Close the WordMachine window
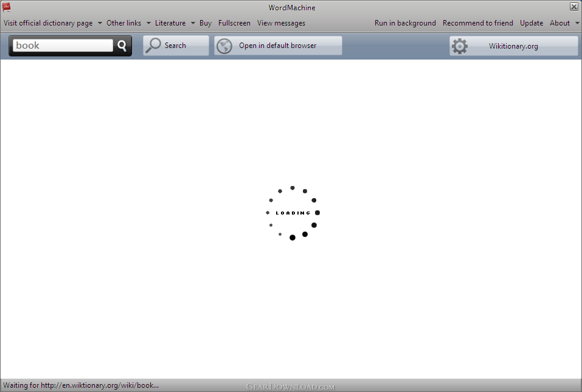Image resolution: width=582 pixels, height=392 pixels. (x=574, y=7)
